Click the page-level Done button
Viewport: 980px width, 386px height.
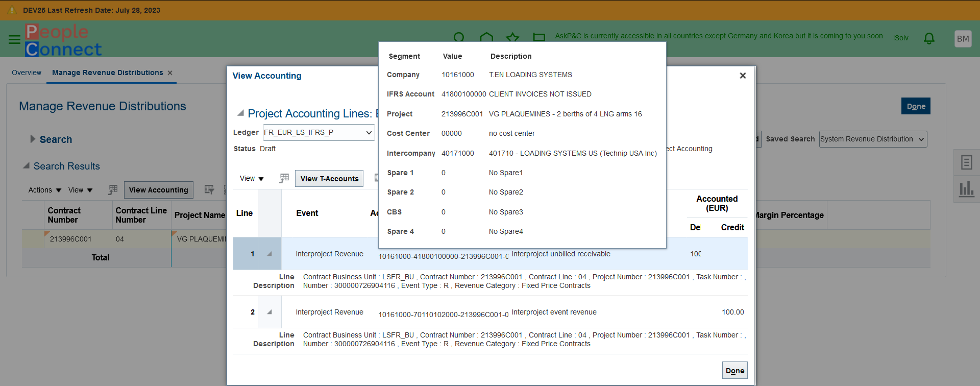click(x=916, y=106)
